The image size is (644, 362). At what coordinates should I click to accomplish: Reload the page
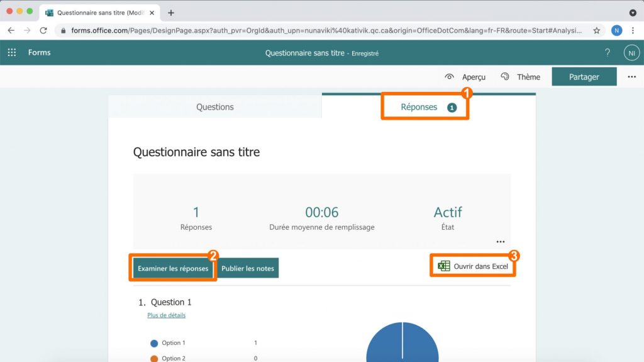(x=43, y=30)
